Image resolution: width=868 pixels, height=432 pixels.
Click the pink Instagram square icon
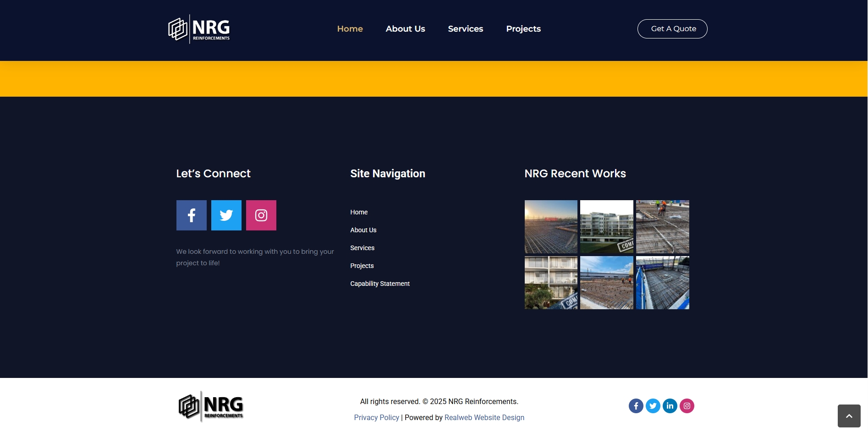point(261,215)
